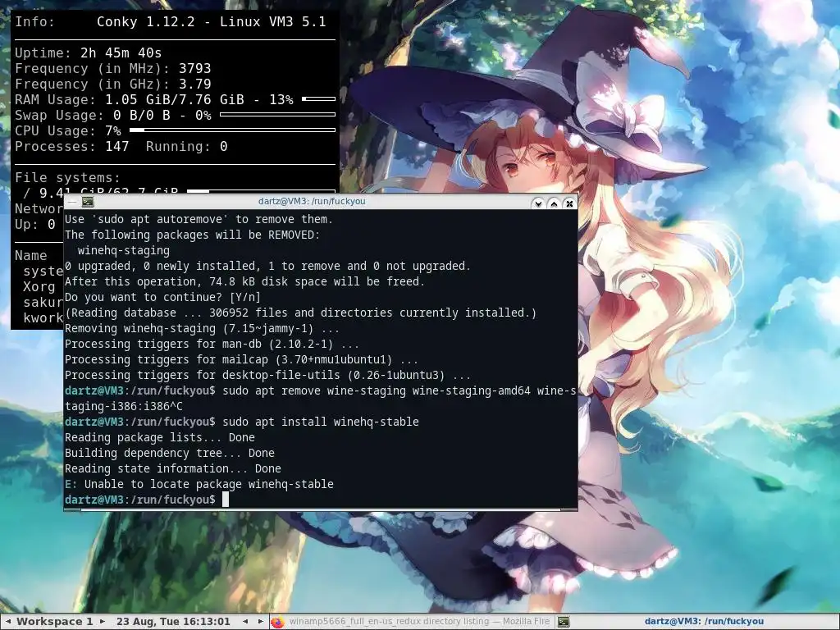Click the terminal title text dartz@VM3: /run/fuckyou
840x630 pixels.
[x=312, y=202]
